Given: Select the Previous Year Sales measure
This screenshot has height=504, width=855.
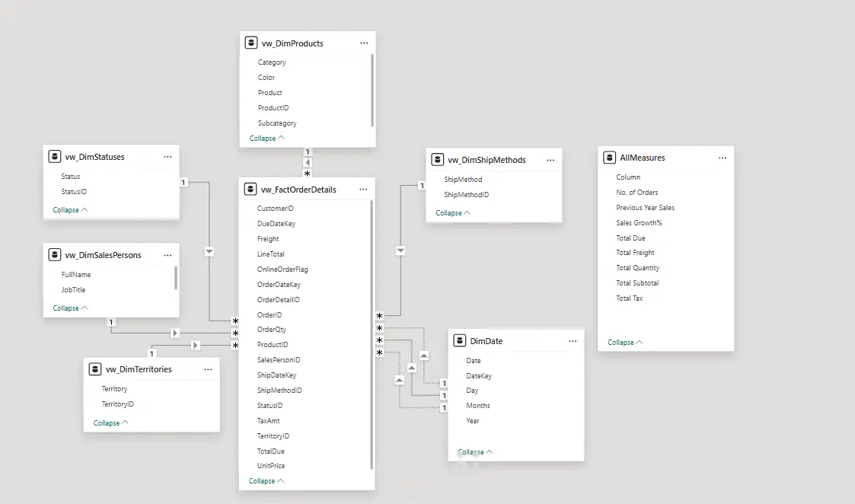Looking at the screenshot, I should tap(645, 207).
